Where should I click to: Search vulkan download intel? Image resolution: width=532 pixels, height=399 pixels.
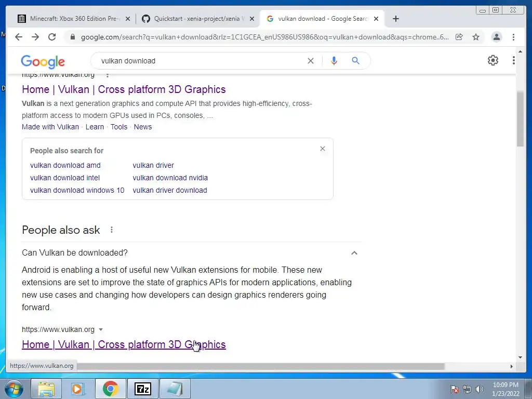65,178
